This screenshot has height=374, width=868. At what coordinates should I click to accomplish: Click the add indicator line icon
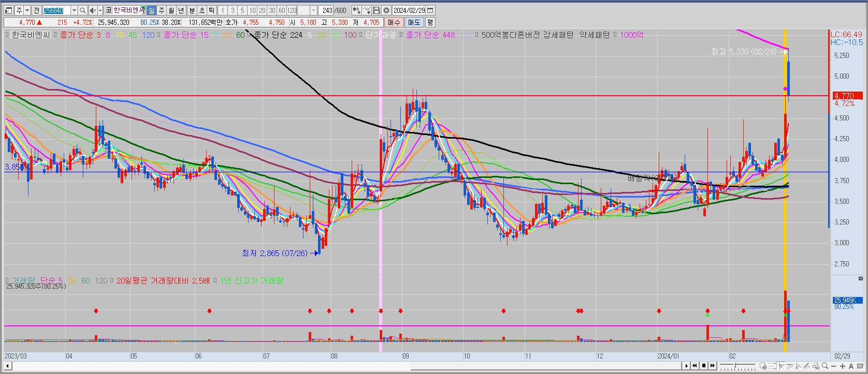(x=366, y=10)
